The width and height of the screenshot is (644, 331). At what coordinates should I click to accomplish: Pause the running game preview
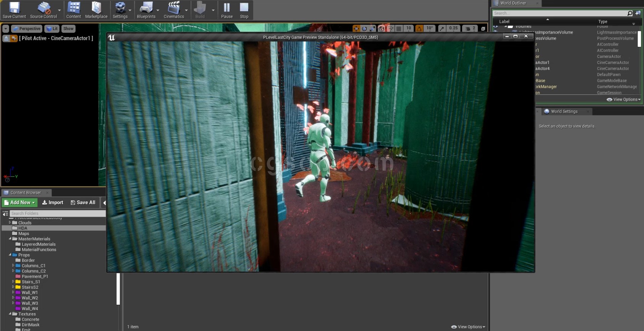(227, 10)
